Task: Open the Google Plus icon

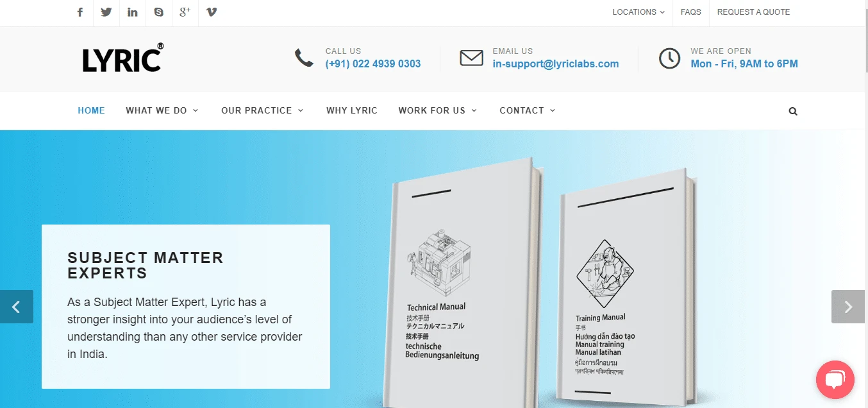Action: pyautogui.click(x=185, y=12)
